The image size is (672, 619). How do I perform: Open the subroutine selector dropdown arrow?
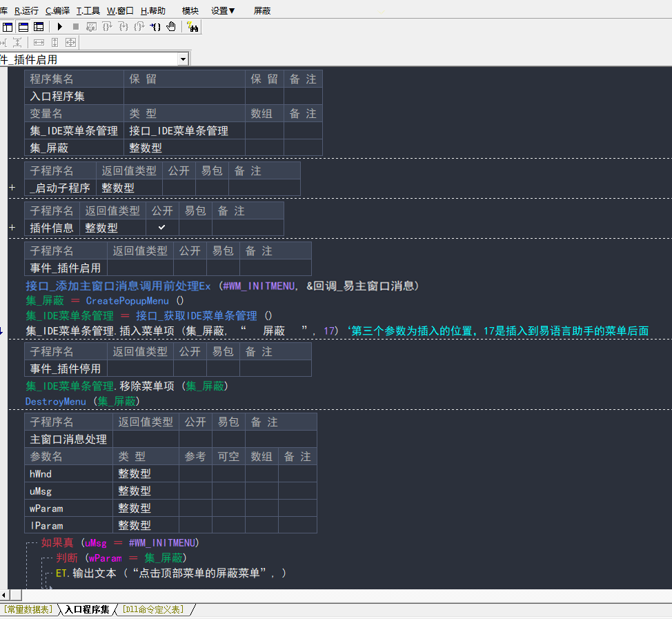tap(183, 59)
